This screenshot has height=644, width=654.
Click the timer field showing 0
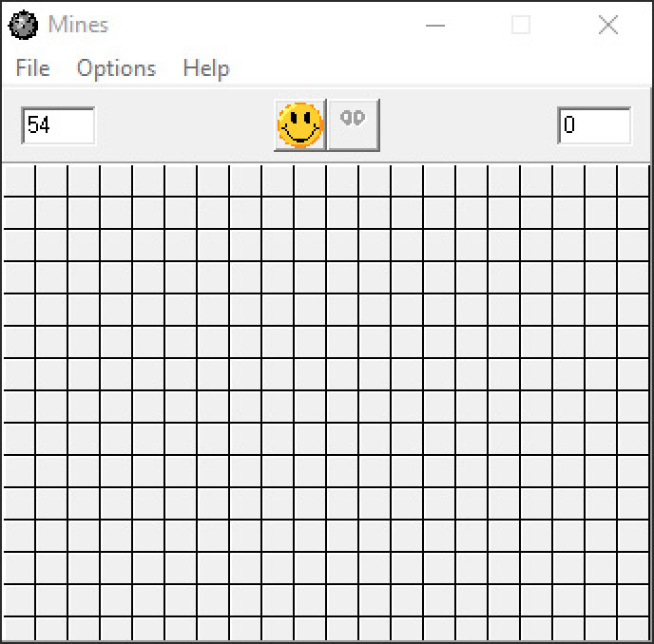(x=594, y=125)
